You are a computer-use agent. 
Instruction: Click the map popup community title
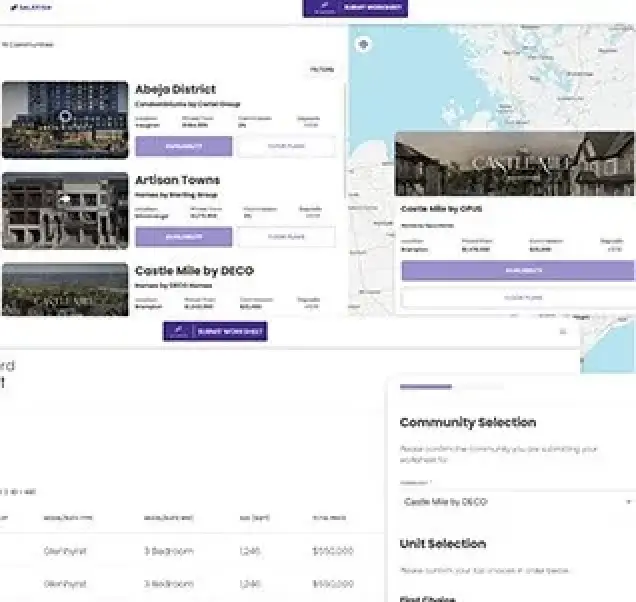tap(441, 209)
